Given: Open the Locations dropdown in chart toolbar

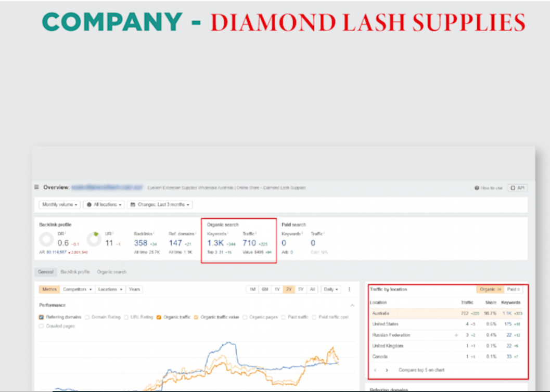Looking at the screenshot, I should click(110, 290).
